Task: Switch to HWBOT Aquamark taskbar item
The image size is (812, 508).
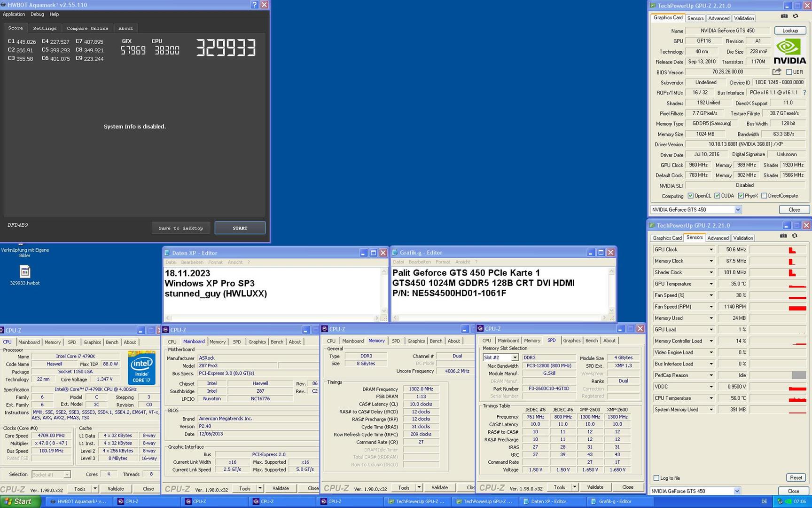Action: click(x=78, y=501)
